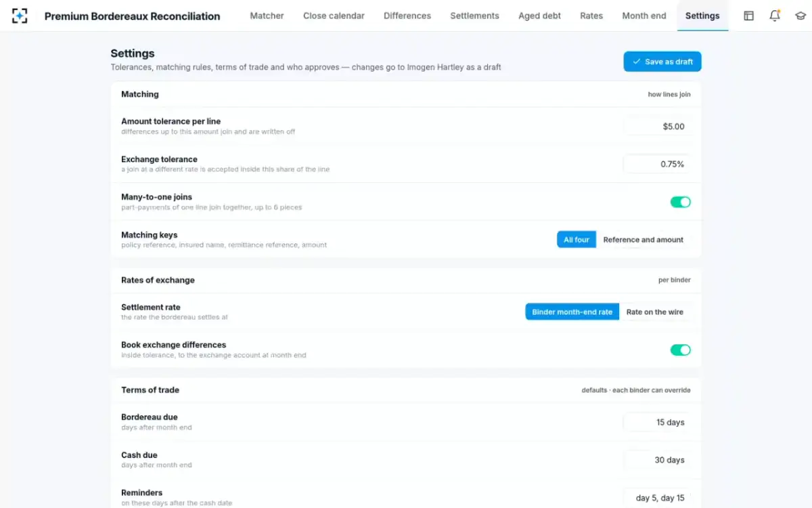
Task: Disable the Many-to-one joins switch
Action: pyautogui.click(x=680, y=202)
